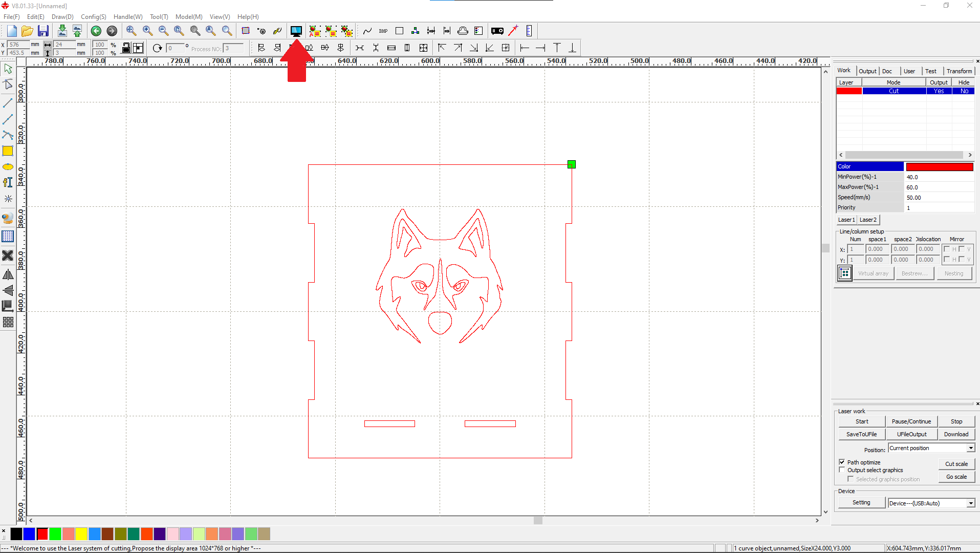The height and width of the screenshot is (553, 980).
Task: Click the MaxPower value 60.0
Action: coord(940,187)
